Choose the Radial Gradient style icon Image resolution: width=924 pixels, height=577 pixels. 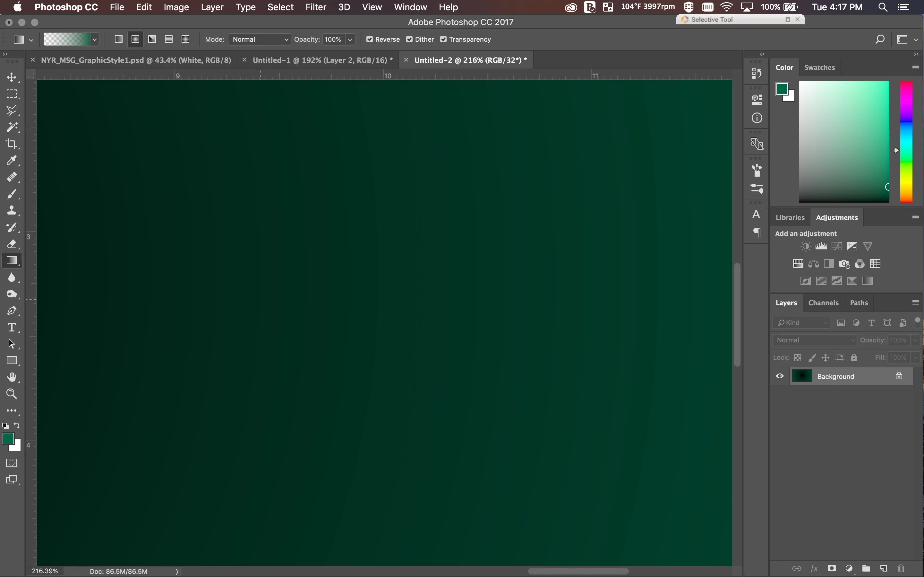click(135, 39)
